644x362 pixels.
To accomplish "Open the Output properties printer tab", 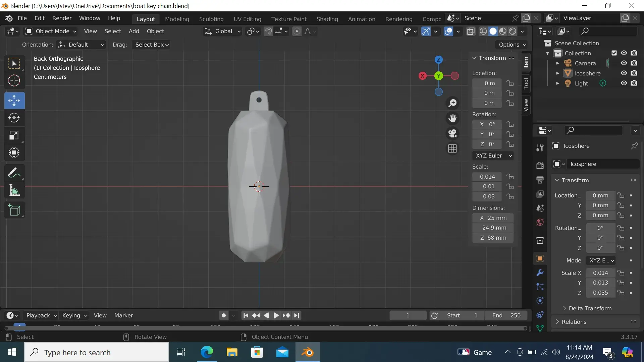I will [540, 180].
